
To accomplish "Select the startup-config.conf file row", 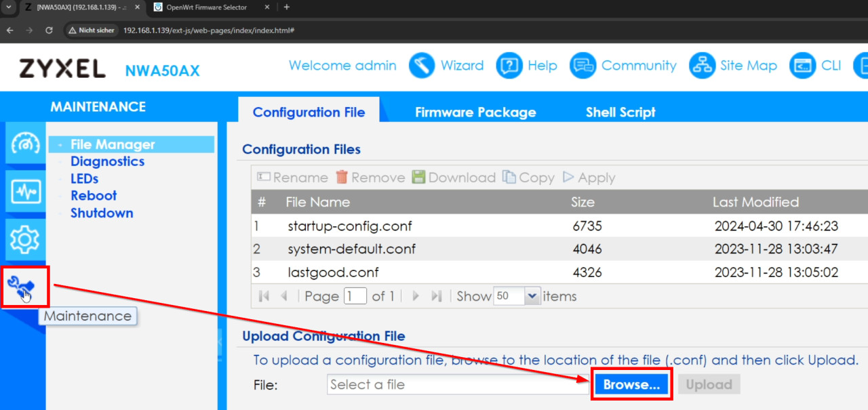I will point(349,226).
